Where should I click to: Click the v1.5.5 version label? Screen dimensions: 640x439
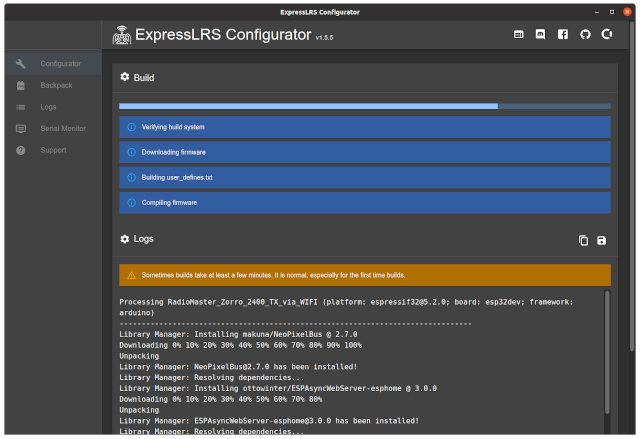pos(324,38)
